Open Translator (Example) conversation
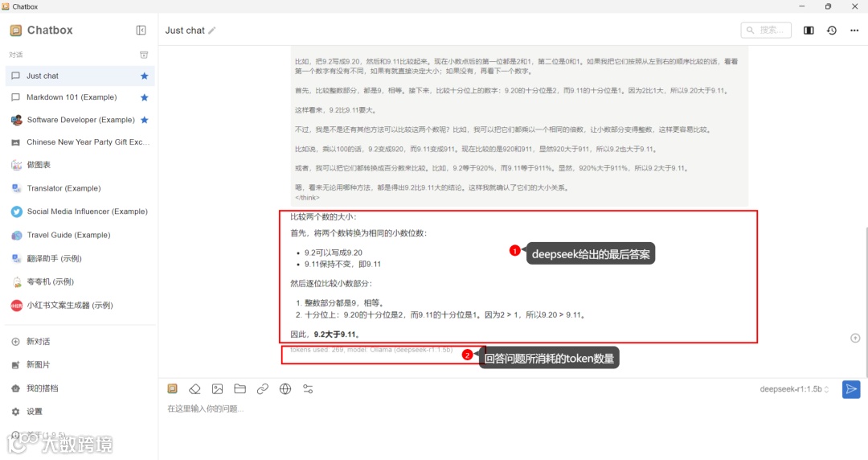 tap(80, 188)
